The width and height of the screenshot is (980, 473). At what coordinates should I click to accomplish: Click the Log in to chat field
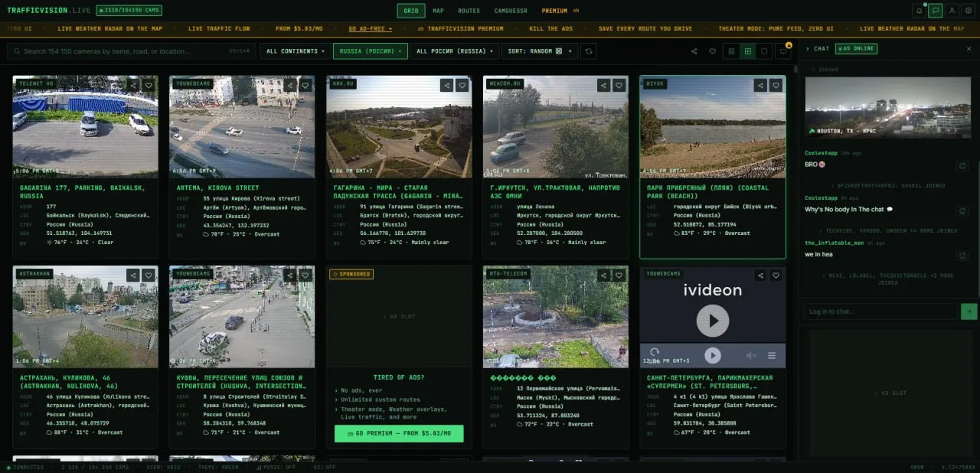(x=880, y=312)
